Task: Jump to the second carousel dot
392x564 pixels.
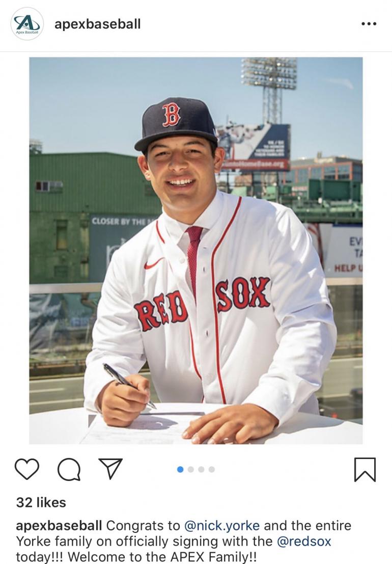Action: tap(191, 469)
